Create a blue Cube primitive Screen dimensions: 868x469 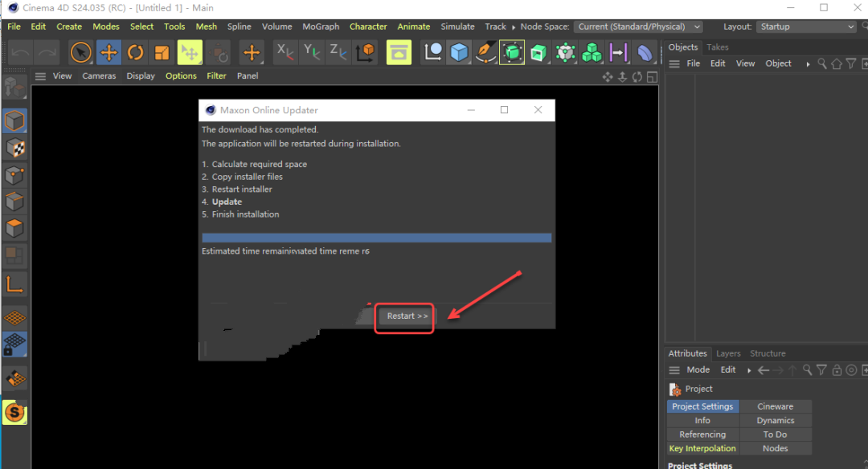[459, 53]
